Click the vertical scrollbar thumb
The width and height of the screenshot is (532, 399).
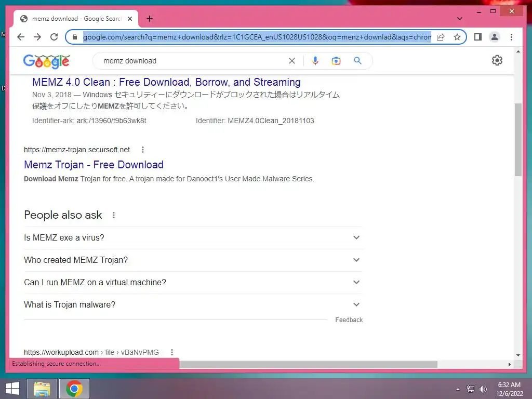click(518, 139)
